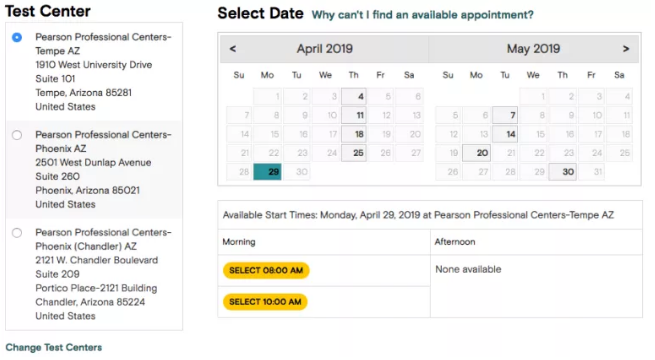Open 'Why can't I find an available appointment?' link

tap(422, 15)
